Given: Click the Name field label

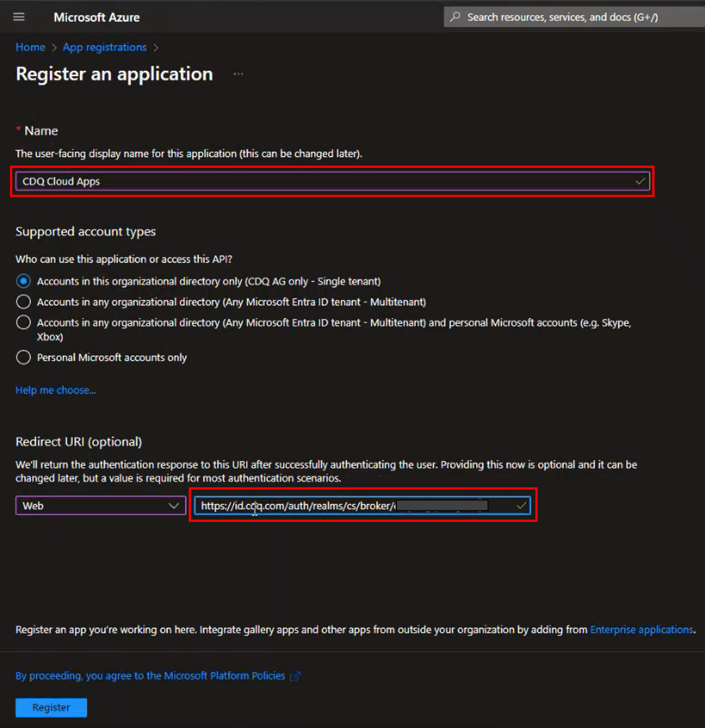Looking at the screenshot, I should pyautogui.click(x=41, y=131).
